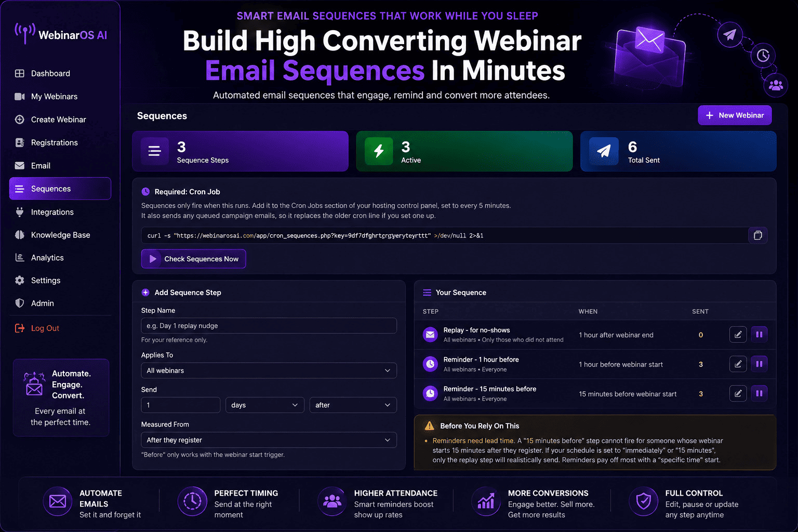Click the Admin shield icon
798x532 pixels.
click(20, 303)
